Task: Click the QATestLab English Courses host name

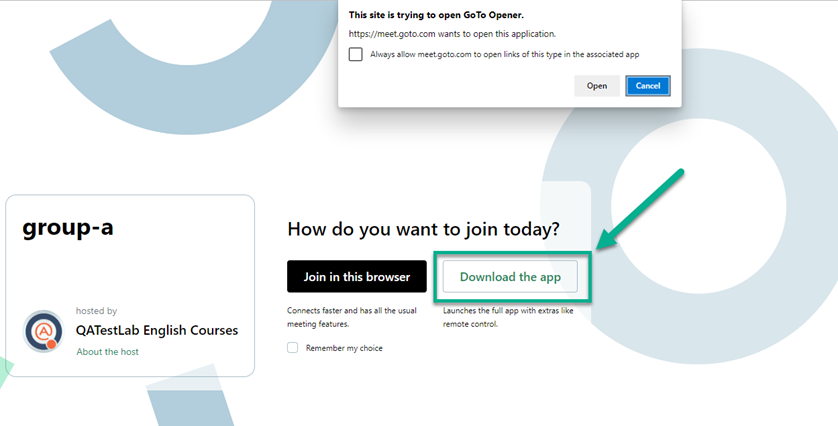Action: (x=157, y=330)
